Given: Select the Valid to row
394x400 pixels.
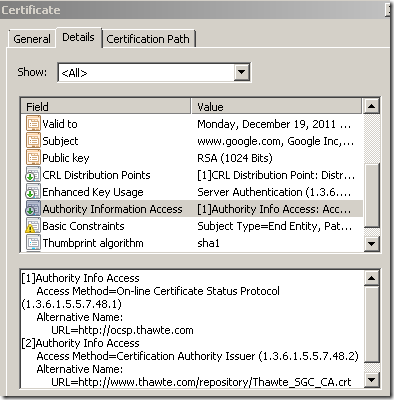Looking at the screenshot, I should [x=192, y=124].
